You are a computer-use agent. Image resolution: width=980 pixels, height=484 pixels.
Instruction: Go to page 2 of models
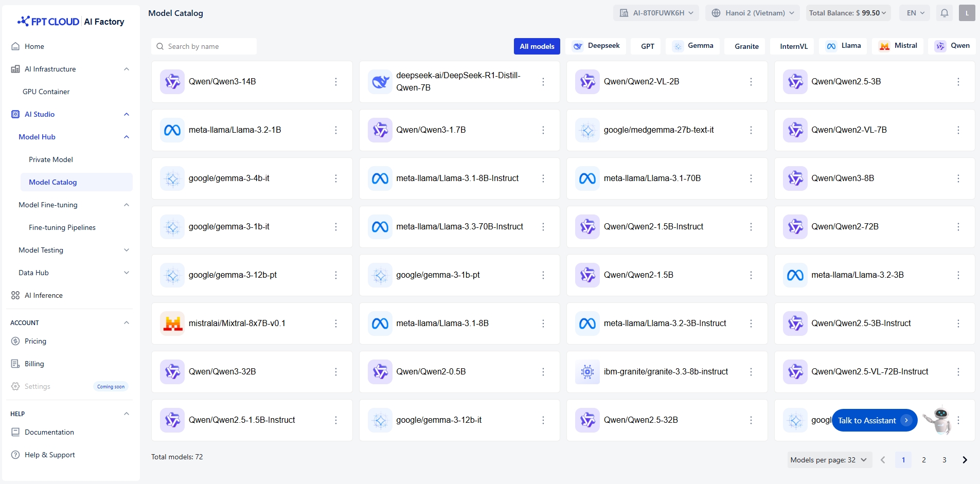[x=924, y=460]
